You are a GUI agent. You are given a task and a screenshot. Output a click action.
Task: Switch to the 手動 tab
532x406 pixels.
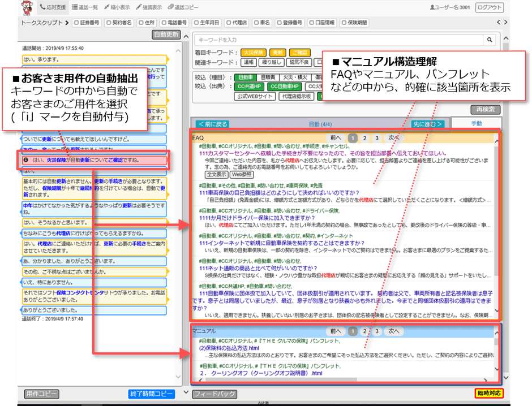476,123
